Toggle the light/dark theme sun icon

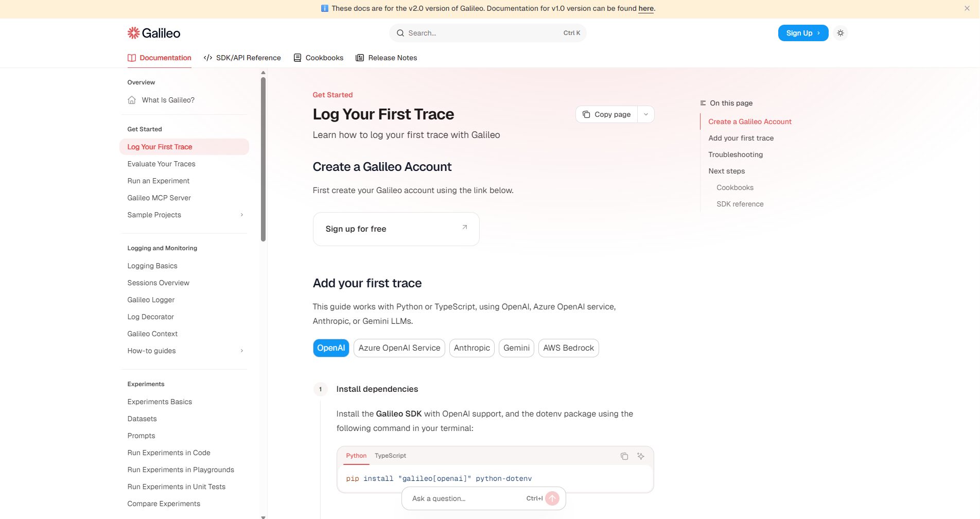coord(841,33)
